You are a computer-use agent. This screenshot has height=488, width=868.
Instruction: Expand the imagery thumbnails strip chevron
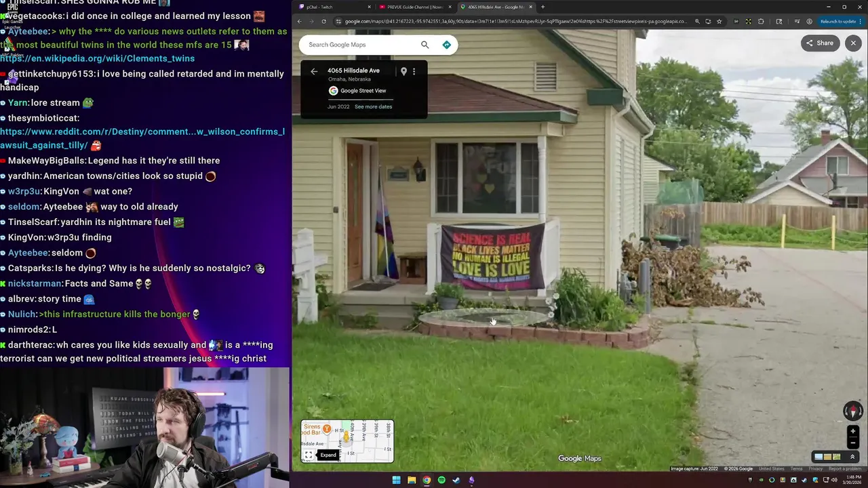[x=852, y=457]
